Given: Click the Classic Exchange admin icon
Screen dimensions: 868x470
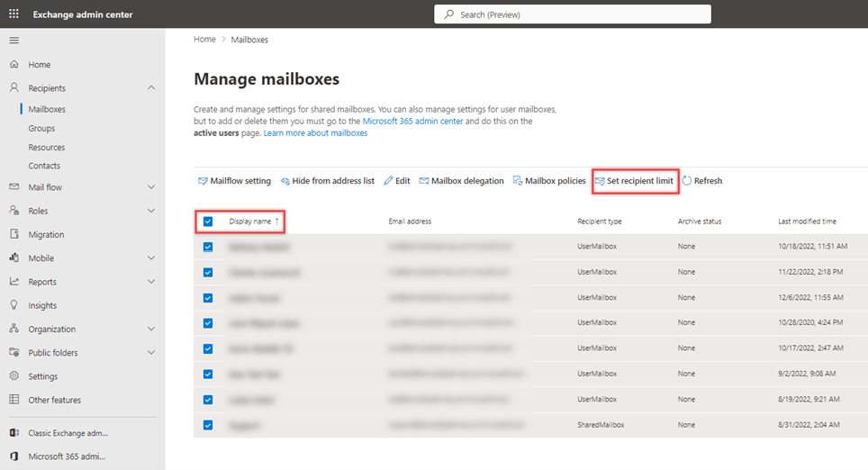Looking at the screenshot, I should click(14, 433).
